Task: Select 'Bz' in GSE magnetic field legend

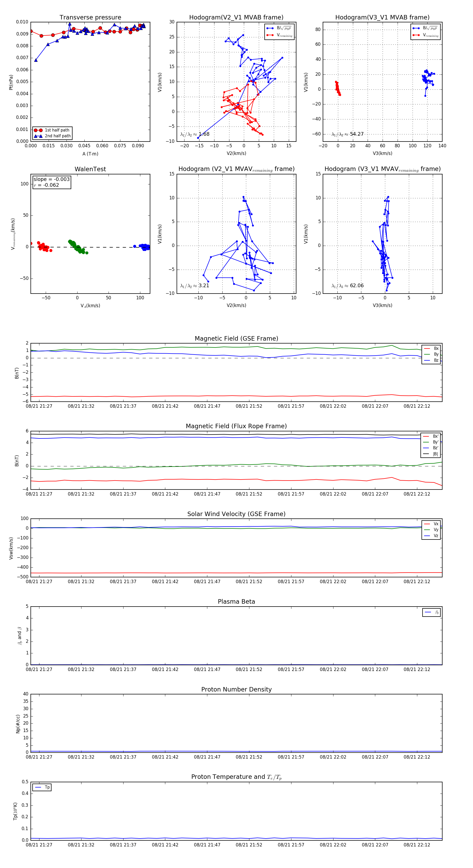Action: pos(431,361)
